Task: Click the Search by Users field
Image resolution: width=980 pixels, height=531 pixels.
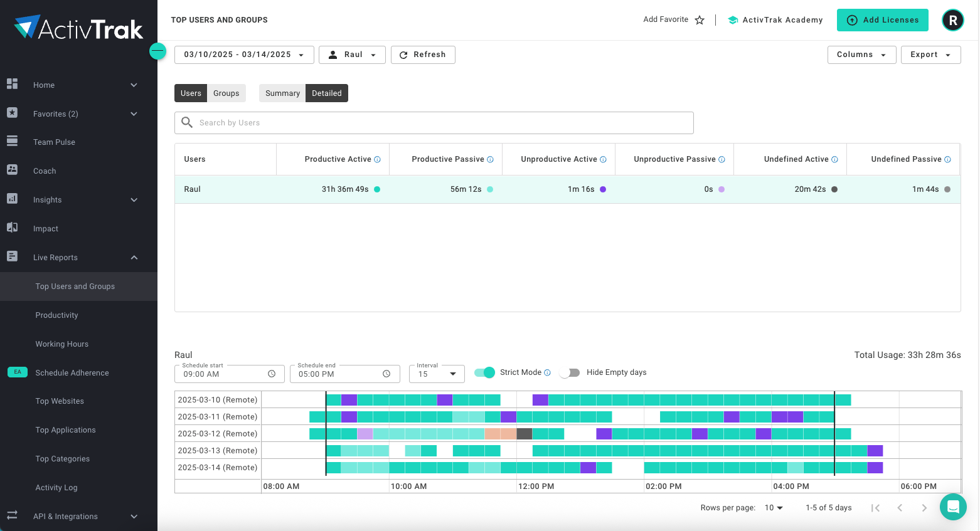Action: tap(434, 123)
